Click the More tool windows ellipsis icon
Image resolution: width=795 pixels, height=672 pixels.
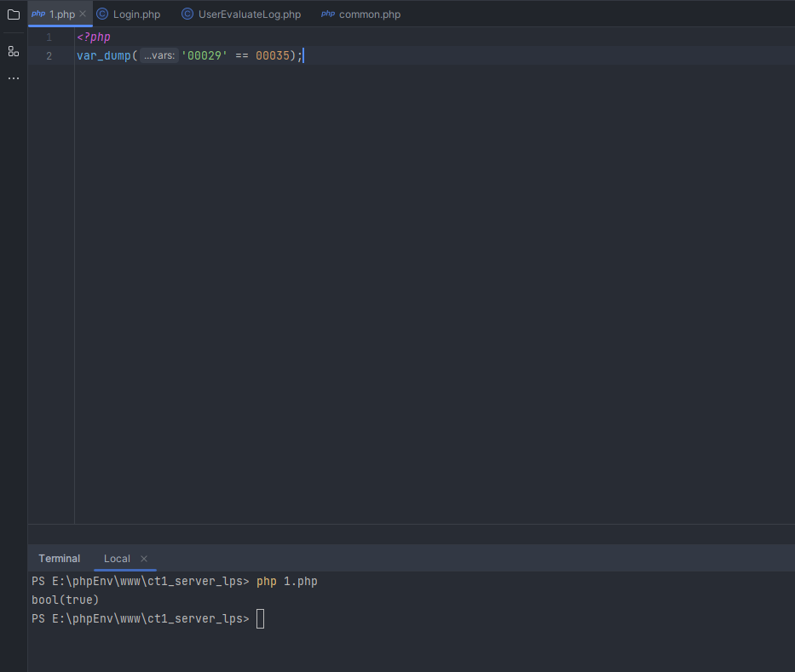[x=14, y=78]
